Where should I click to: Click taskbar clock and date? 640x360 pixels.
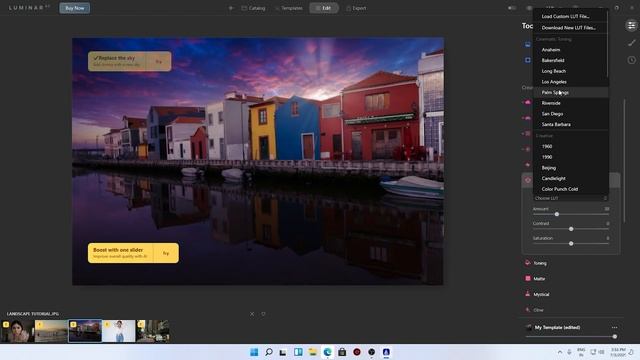coord(619,352)
